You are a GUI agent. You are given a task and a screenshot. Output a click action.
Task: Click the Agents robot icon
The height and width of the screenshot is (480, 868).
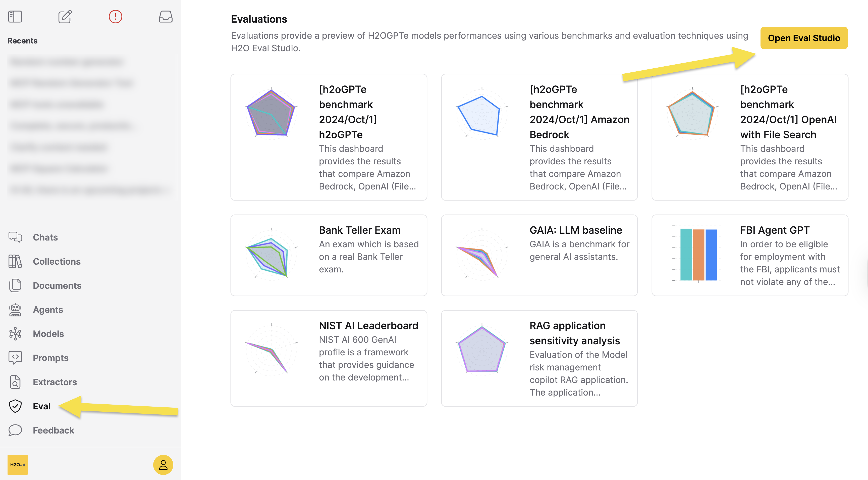pos(15,309)
